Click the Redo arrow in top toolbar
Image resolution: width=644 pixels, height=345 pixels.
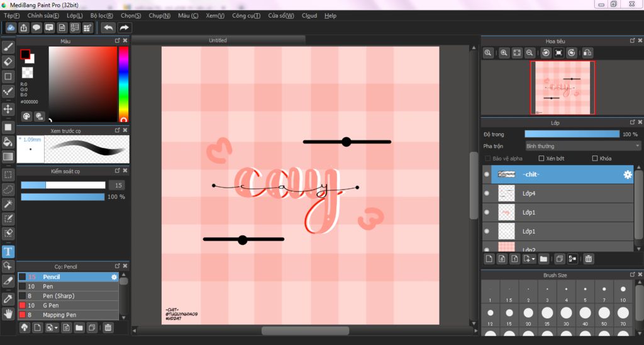pos(124,28)
